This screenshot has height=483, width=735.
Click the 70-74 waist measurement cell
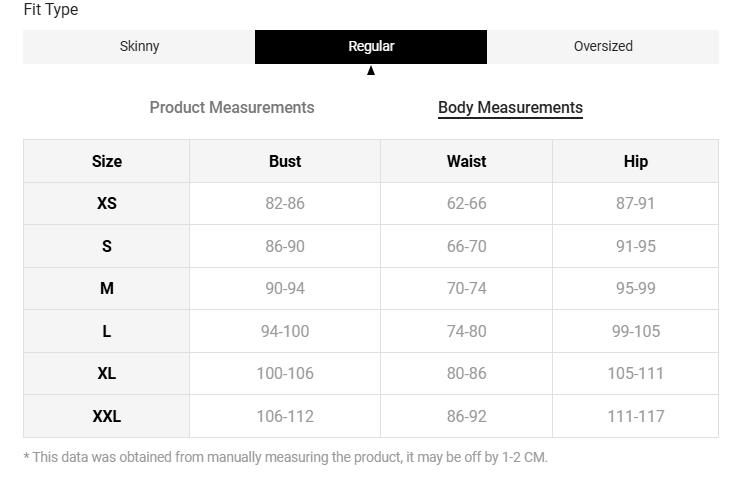[x=466, y=288]
